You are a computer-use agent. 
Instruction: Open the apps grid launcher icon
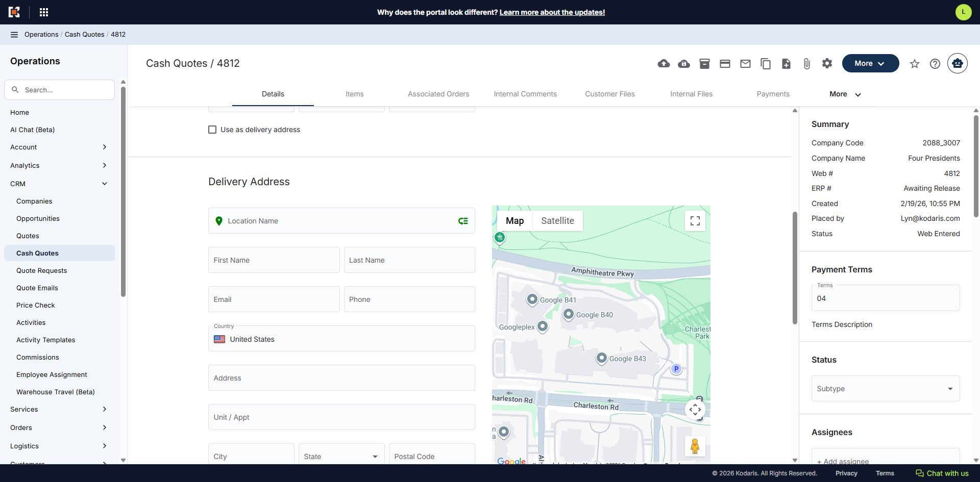44,12
